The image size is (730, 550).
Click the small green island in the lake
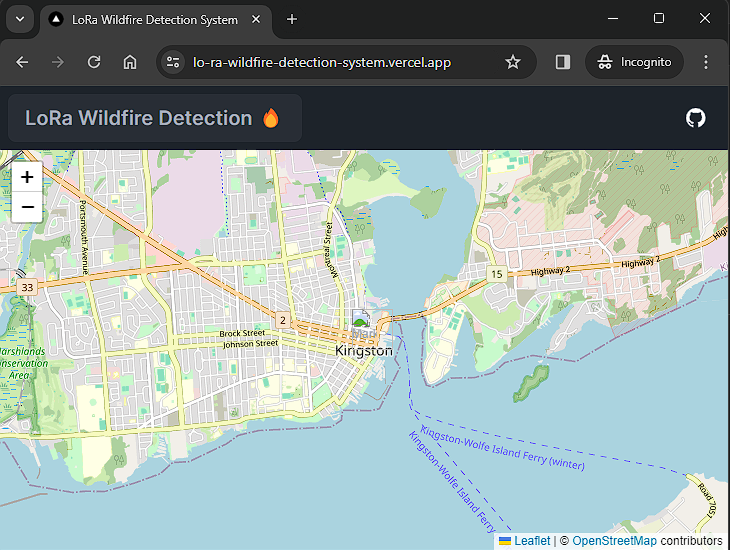(531, 383)
